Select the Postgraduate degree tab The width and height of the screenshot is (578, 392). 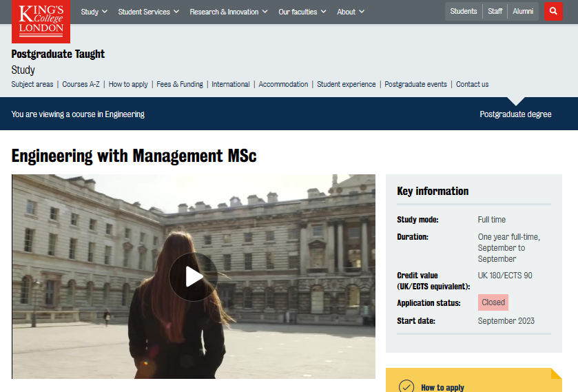pos(515,114)
